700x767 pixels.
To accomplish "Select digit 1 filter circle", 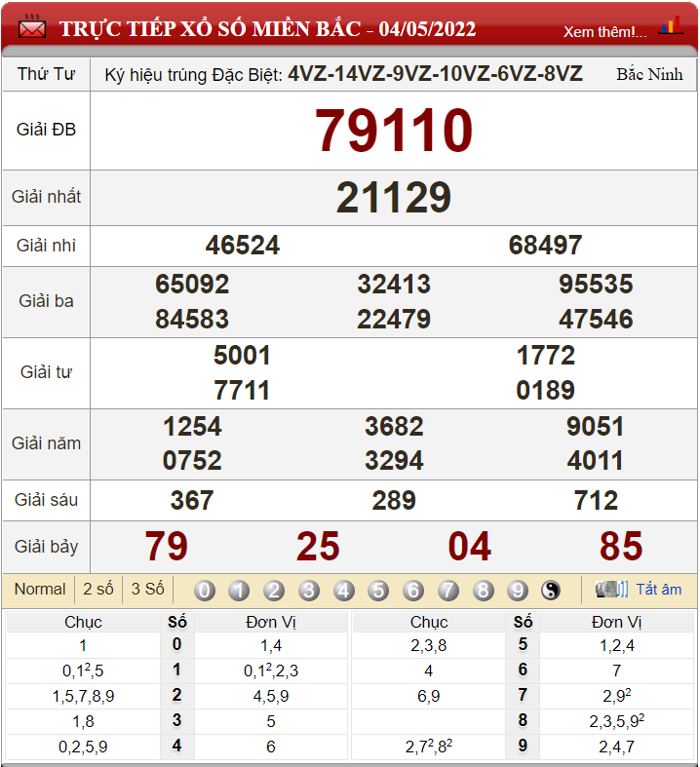I will click(239, 591).
